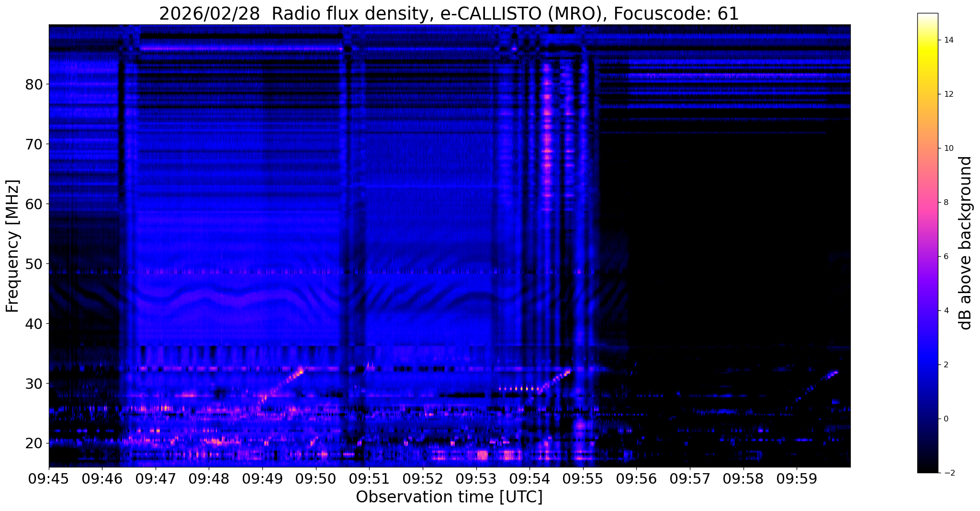Click the 'dB above background' colorbar label
Viewport: 980px width, 511px height.
pos(966,243)
